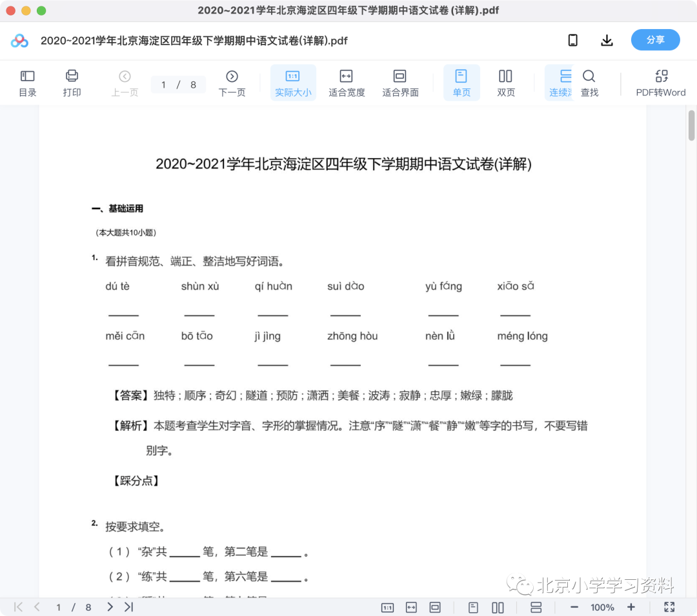Toggle 连续 continuous scrolling mode
This screenshot has height=616, width=697.
pos(560,83)
